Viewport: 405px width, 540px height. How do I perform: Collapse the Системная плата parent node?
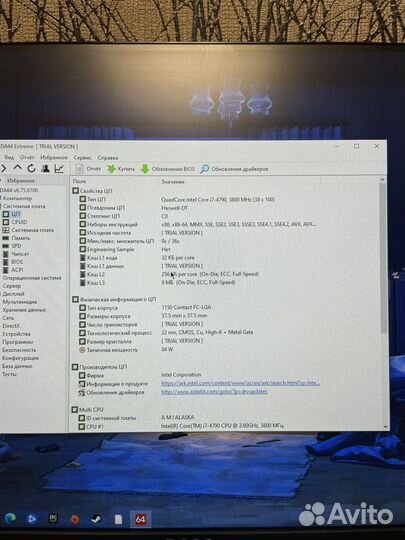pyautogui.click(x=24, y=206)
